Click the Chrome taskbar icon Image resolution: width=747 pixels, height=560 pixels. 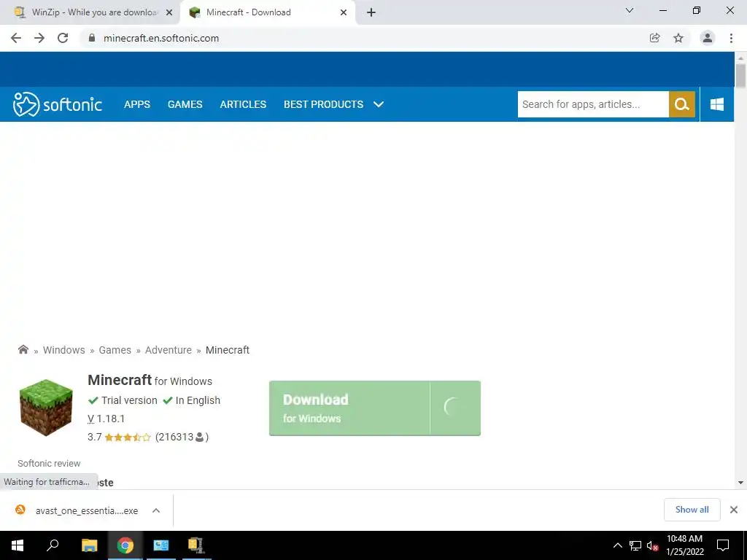pyautogui.click(x=125, y=545)
